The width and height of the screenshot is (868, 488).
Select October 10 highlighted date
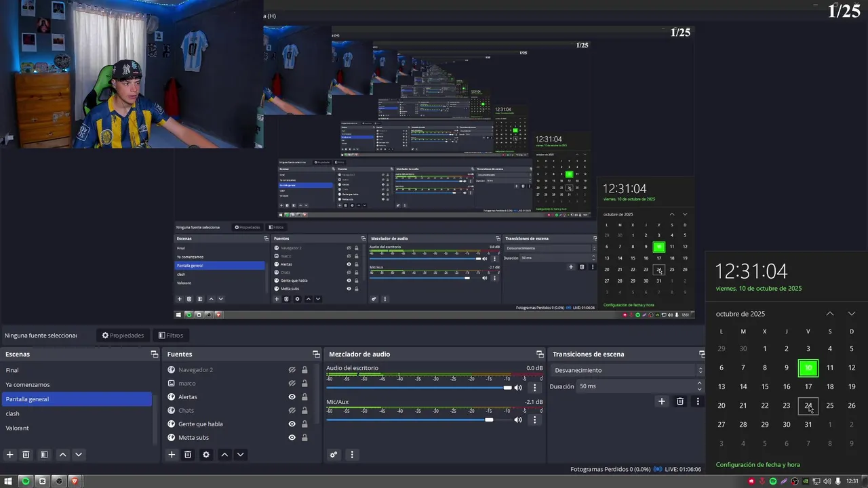[x=808, y=368]
